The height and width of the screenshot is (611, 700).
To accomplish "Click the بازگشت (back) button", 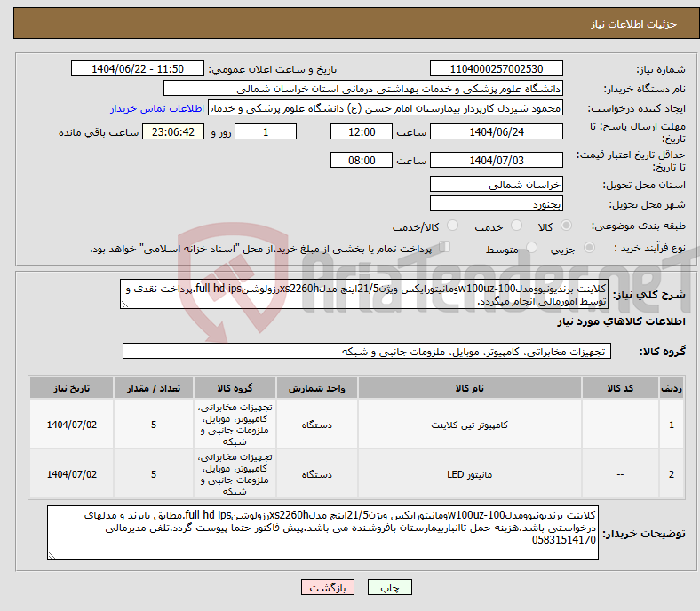I will click(328, 587).
